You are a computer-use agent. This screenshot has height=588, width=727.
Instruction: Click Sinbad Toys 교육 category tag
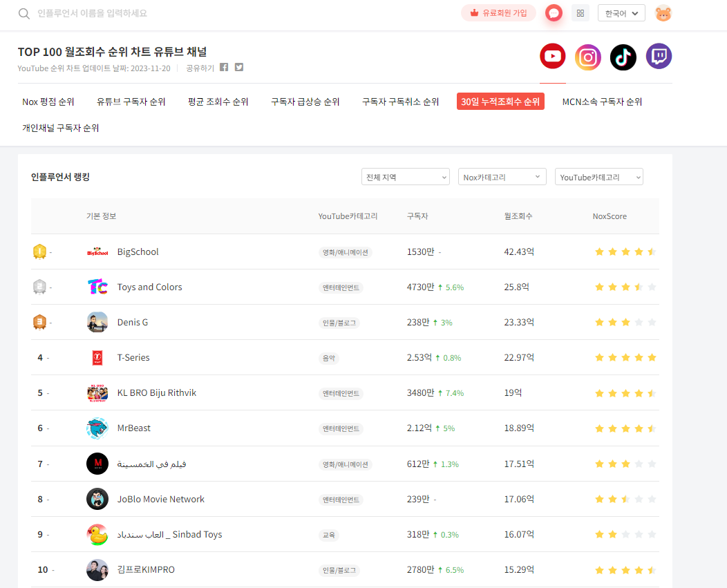click(x=329, y=535)
